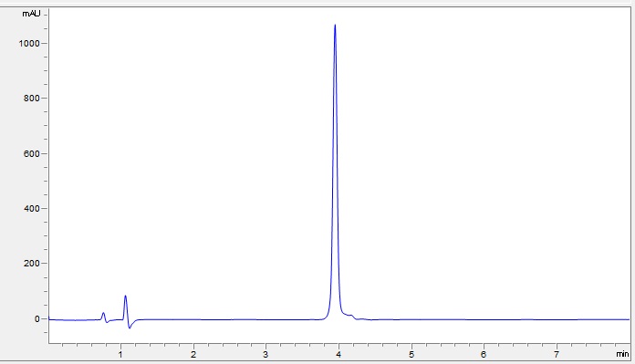
Task: Click the 4 minute x-axis label
Action: (338, 354)
